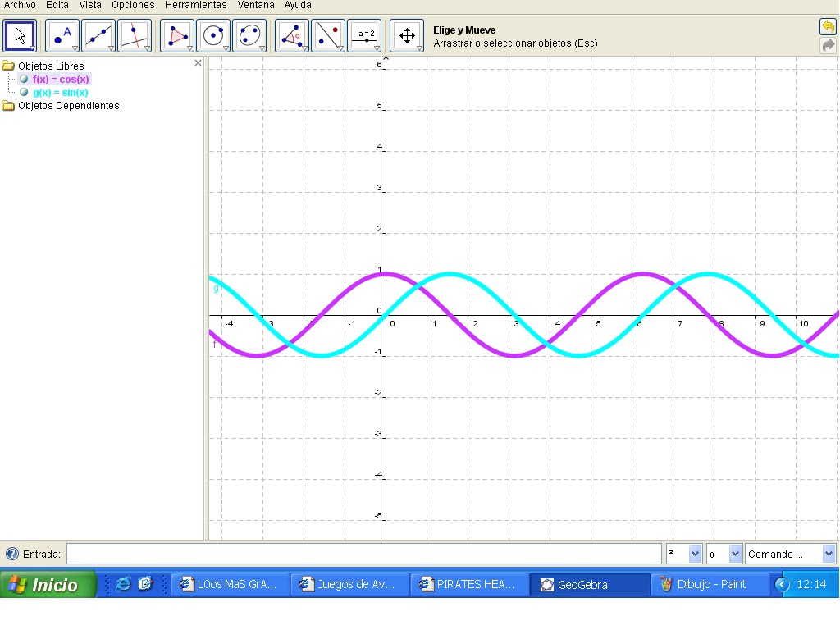Select the Polygon tool

pos(177,36)
